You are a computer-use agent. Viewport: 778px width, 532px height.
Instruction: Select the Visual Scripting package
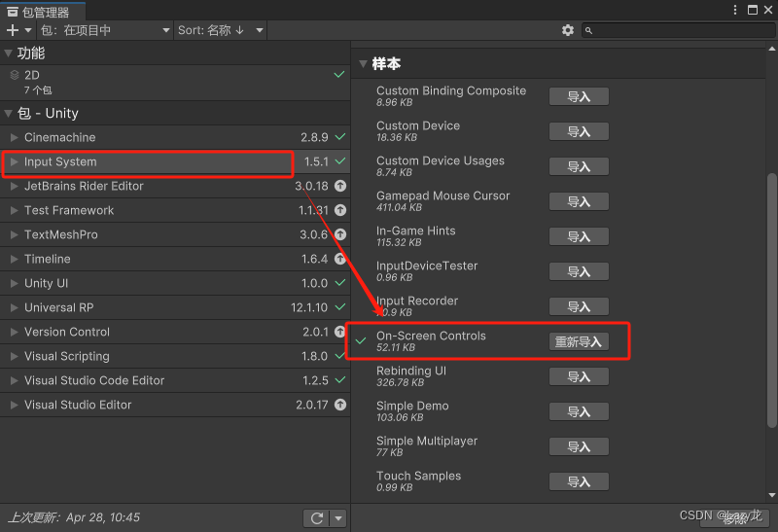click(175, 356)
